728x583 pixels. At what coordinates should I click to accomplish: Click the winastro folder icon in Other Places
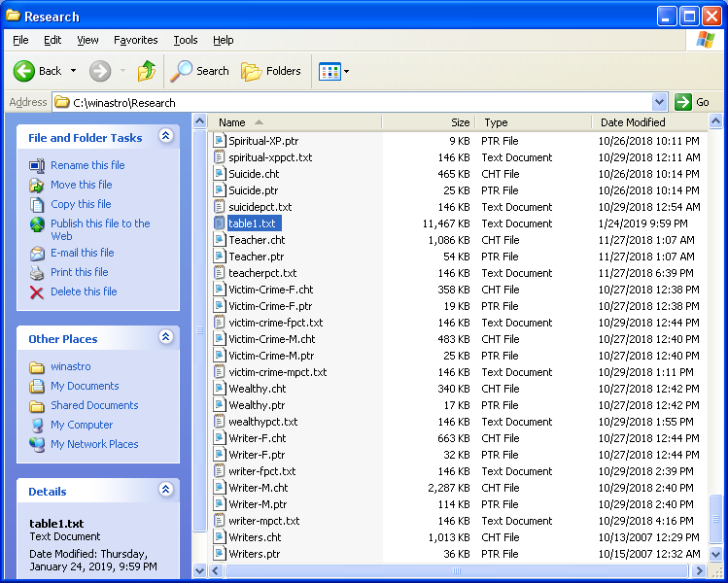tap(37, 367)
